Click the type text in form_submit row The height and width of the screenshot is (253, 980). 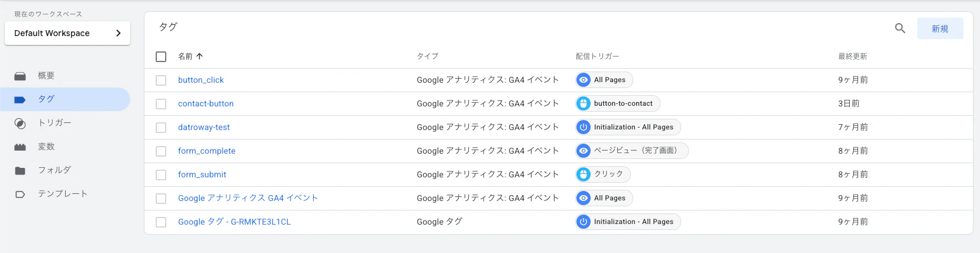[x=488, y=174]
